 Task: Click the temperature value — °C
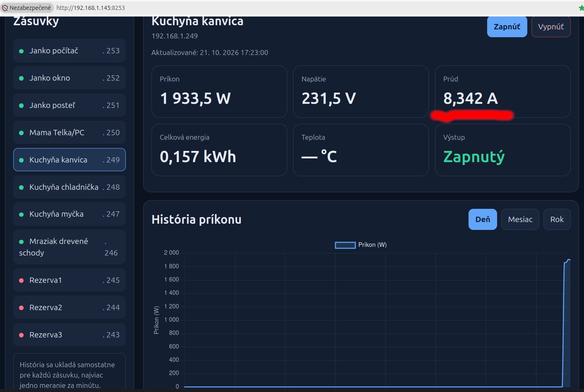point(319,157)
